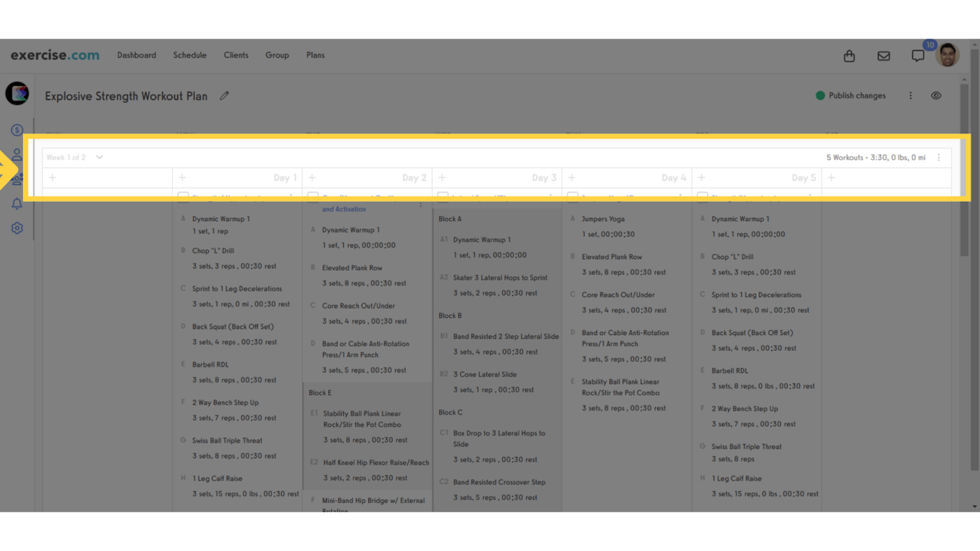Open chat messages with 10 badge
The image size is (980, 551).
click(x=918, y=56)
